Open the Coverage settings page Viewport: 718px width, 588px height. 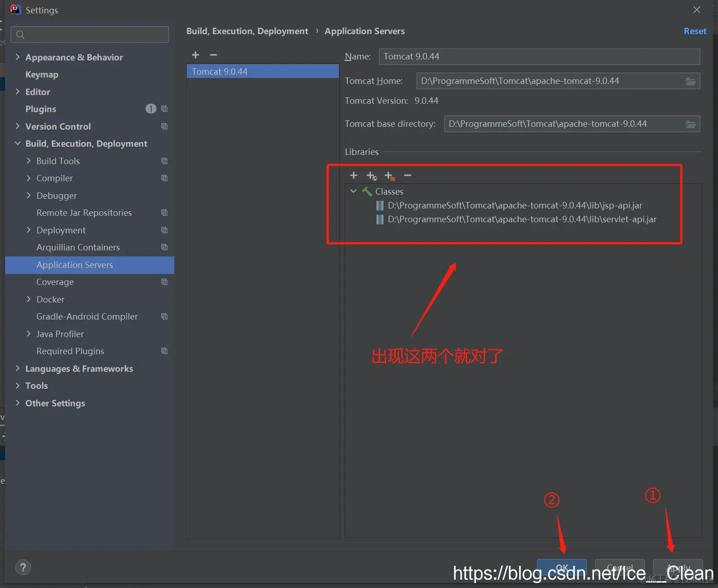(55, 282)
